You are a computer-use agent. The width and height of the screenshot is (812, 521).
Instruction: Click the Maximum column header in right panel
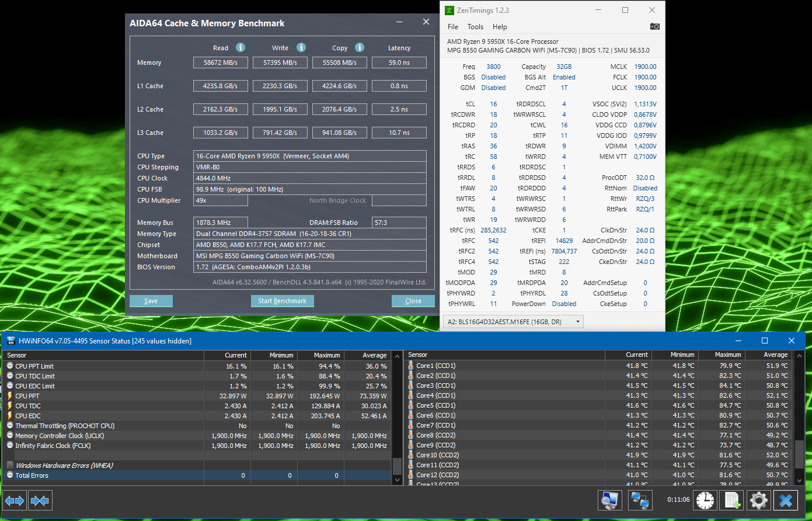(722, 355)
